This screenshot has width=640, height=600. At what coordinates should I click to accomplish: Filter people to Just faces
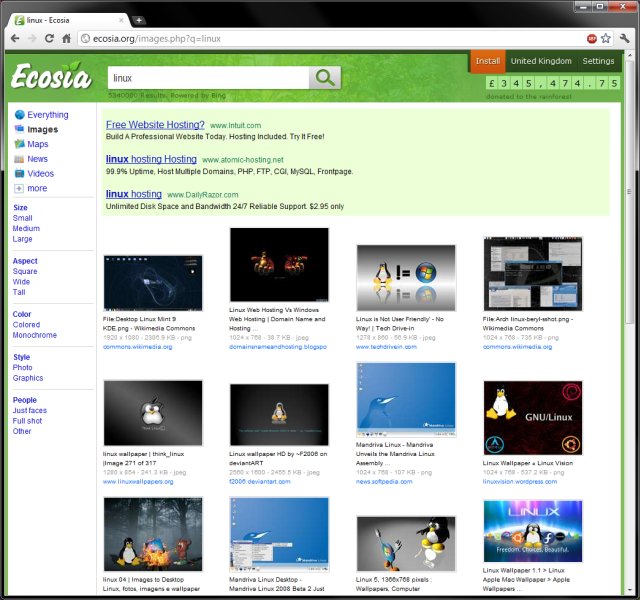pyautogui.click(x=30, y=410)
